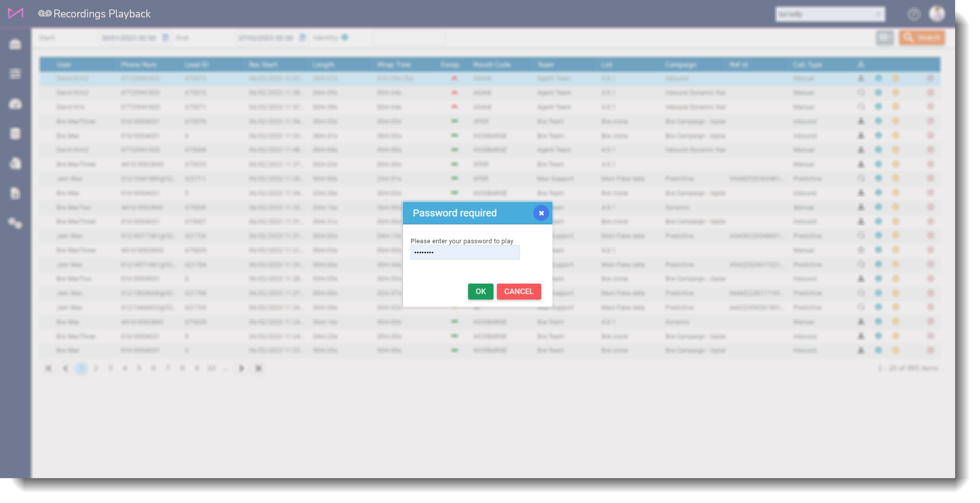This screenshot has height=503, width=980.
Task: Toggle the grey list view button beside Search
Action: (x=885, y=38)
